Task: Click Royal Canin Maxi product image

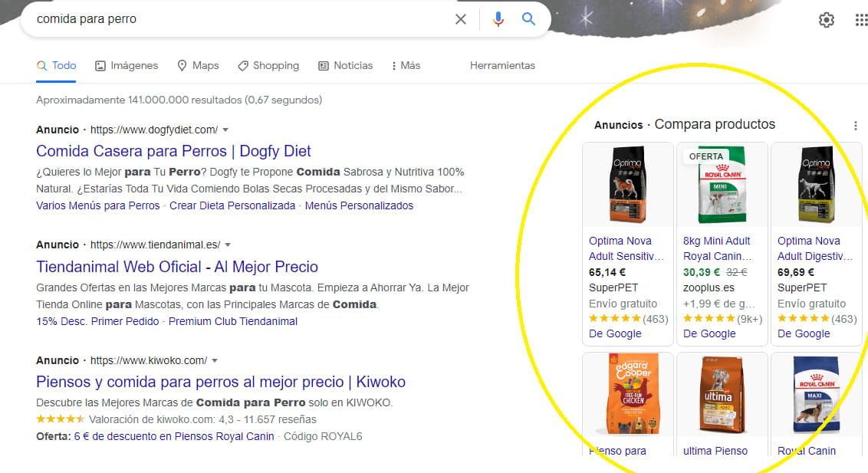Action: click(x=817, y=394)
